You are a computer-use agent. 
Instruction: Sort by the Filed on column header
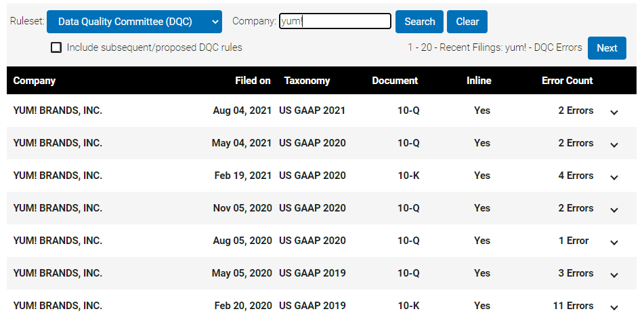[x=253, y=81]
